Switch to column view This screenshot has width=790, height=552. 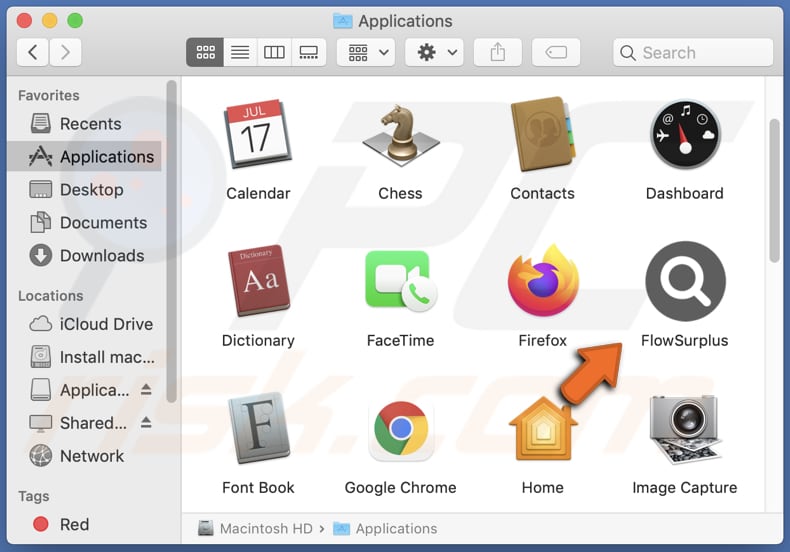click(274, 52)
